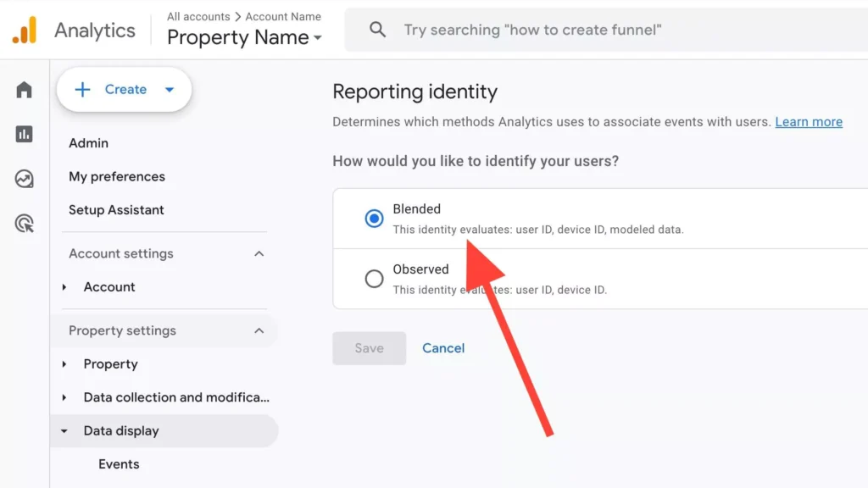This screenshot has width=868, height=488.
Task: Cancel the reporting identity changes
Action: tap(443, 347)
